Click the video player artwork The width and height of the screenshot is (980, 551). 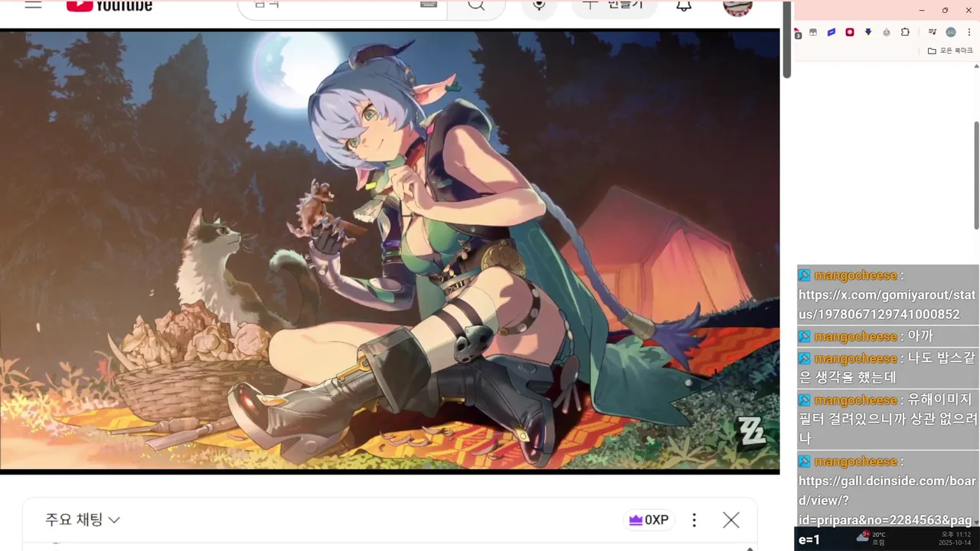390,250
